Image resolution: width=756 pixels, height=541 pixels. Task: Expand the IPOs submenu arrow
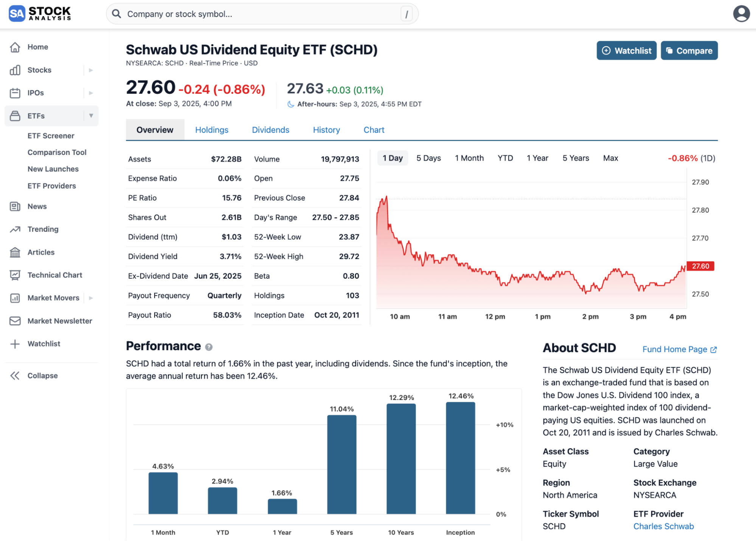[x=91, y=93]
